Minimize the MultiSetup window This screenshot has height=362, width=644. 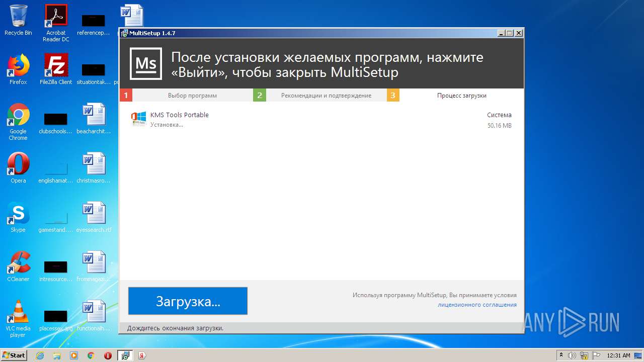pyautogui.click(x=501, y=33)
